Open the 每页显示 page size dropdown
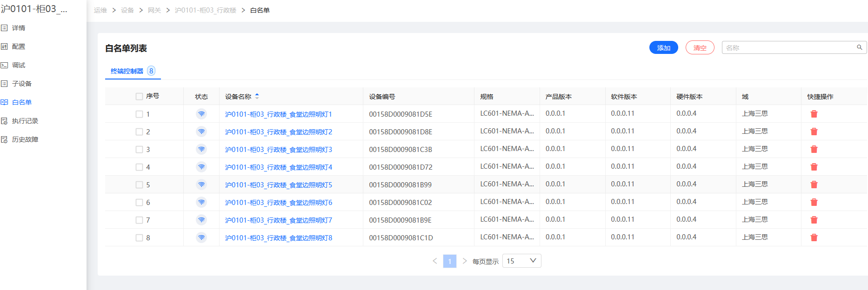Screen dimensions: 868x290 tap(521, 261)
